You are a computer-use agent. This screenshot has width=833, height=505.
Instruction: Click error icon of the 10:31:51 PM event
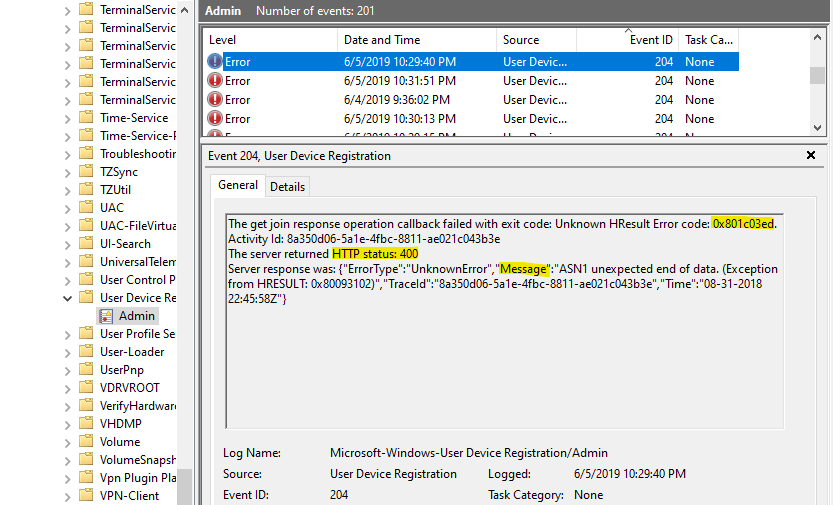pos(215,81)
